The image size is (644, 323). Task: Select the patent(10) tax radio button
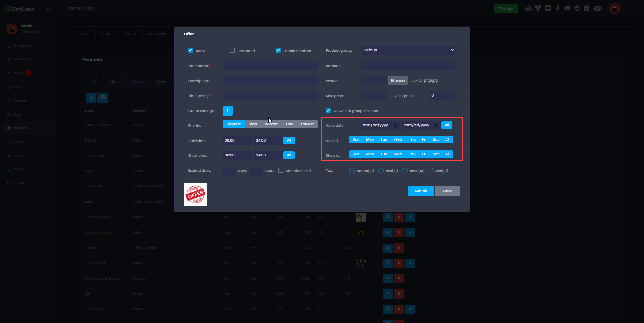352,171
